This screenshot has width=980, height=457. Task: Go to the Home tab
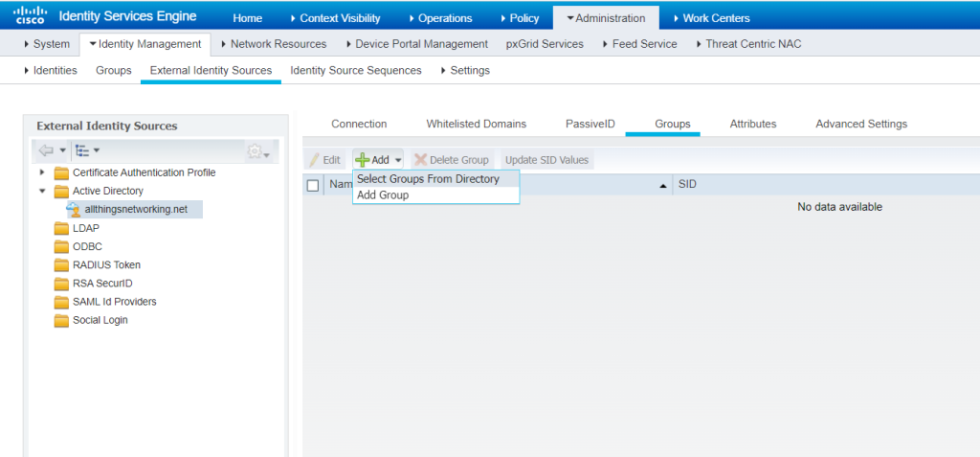coord(248,18)
